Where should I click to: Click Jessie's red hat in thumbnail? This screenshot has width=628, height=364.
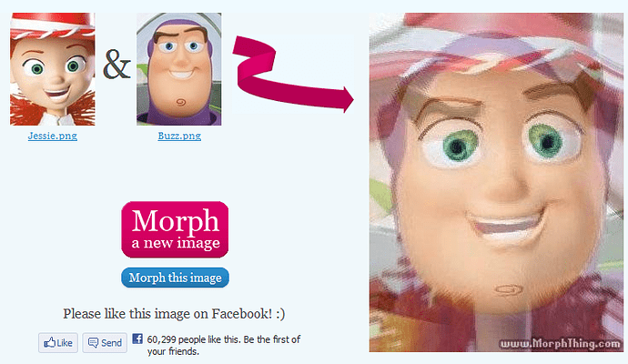(53, 25)
